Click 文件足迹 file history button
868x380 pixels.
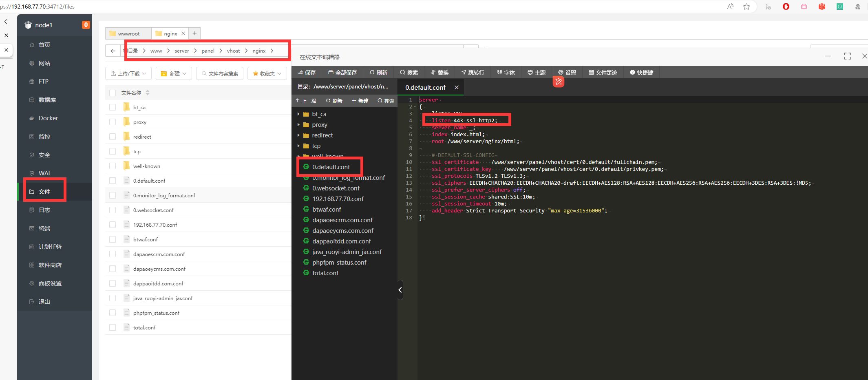click(603, 73)
